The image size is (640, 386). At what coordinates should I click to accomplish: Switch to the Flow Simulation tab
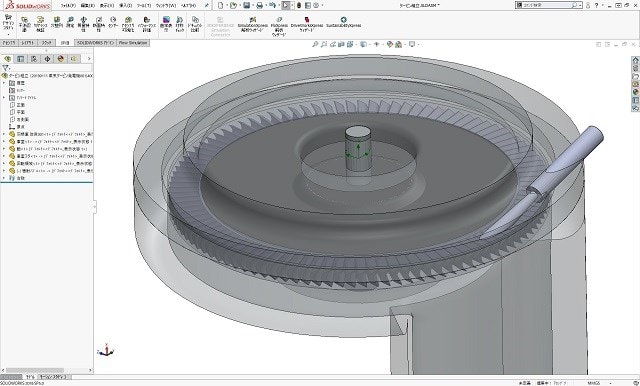[133, 42]
